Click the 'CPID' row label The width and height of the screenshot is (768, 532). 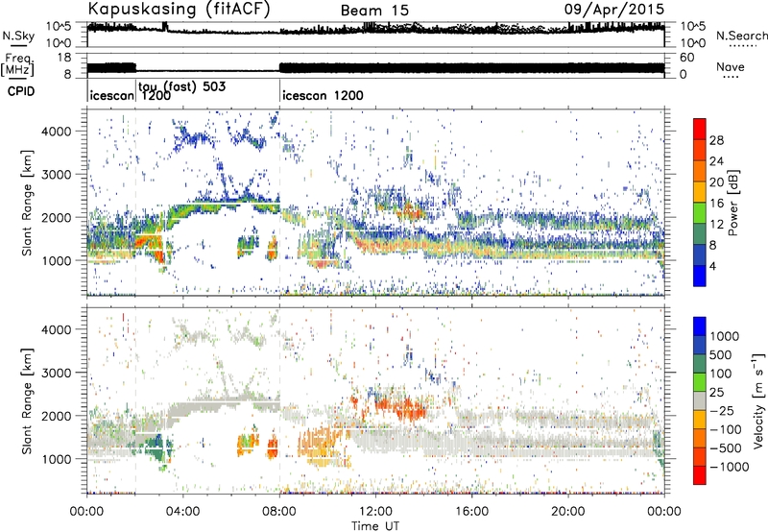coord(21,91)
